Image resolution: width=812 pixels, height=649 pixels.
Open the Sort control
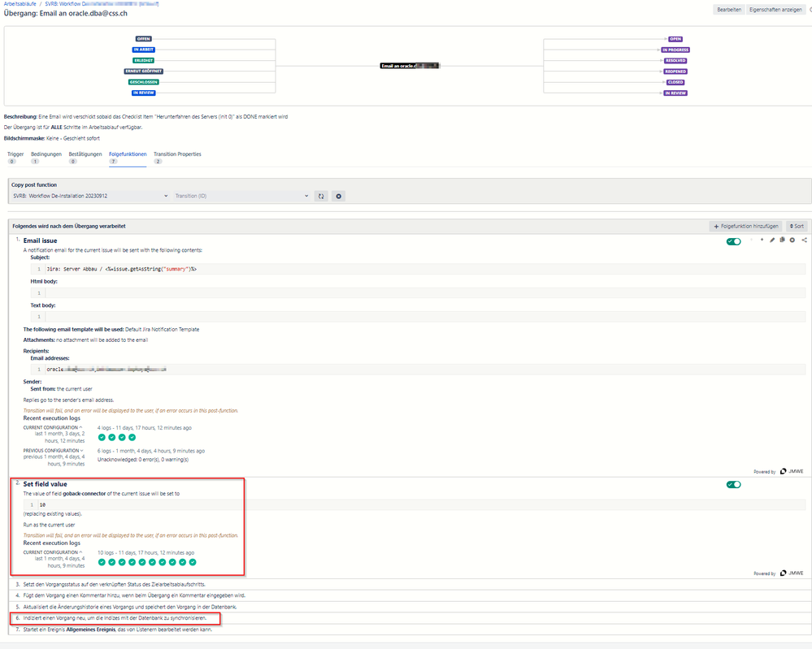(797, 226)
